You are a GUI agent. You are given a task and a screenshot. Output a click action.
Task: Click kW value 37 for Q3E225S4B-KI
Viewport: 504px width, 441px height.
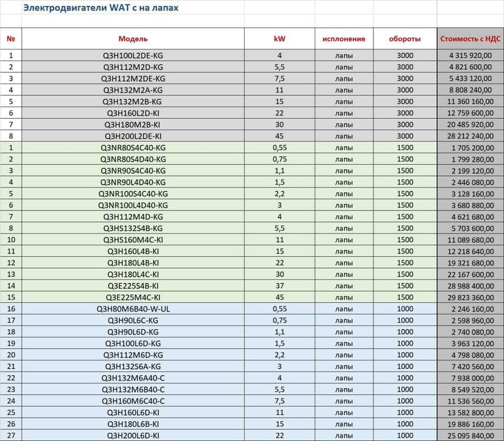[x=279, y=286]
